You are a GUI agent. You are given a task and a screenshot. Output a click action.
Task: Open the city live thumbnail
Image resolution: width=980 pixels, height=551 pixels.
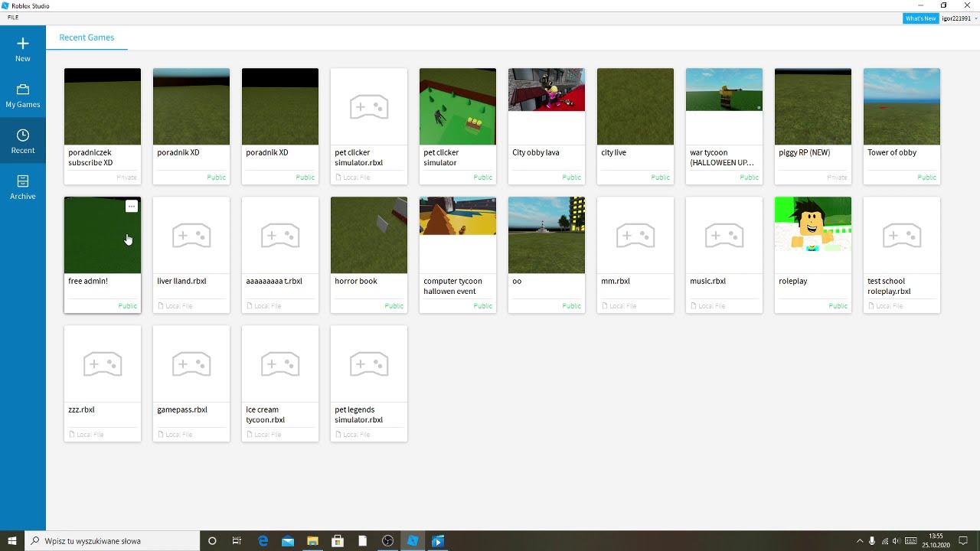coord(635,106)
